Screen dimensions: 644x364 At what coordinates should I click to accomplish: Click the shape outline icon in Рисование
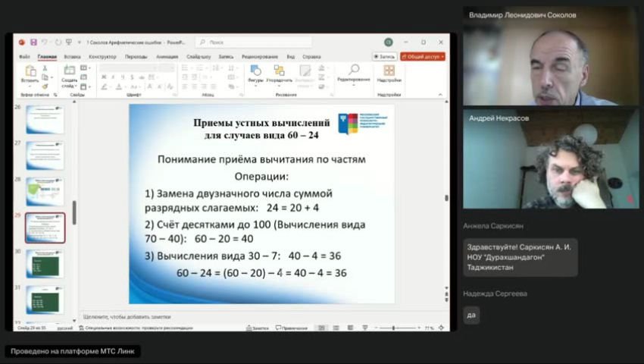click(323, 77)
